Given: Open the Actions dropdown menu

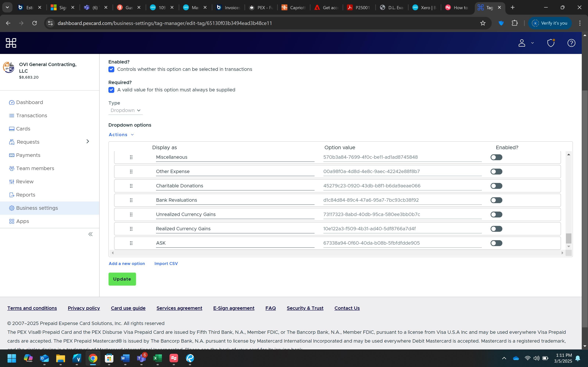Looking at the screenshot, I should (121, 135).
